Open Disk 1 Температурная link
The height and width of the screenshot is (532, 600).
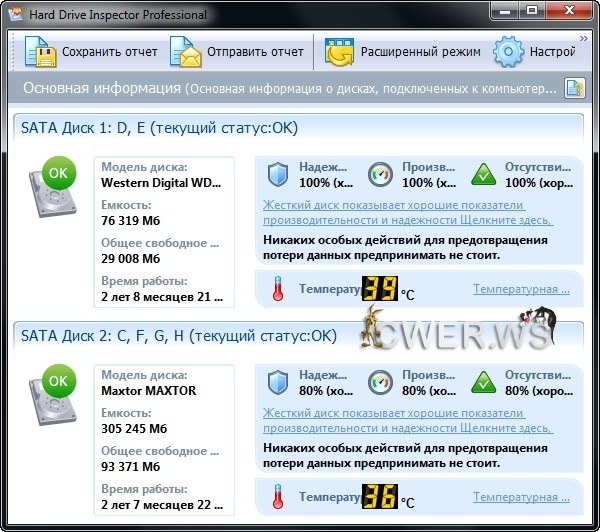tap(522, 289)
